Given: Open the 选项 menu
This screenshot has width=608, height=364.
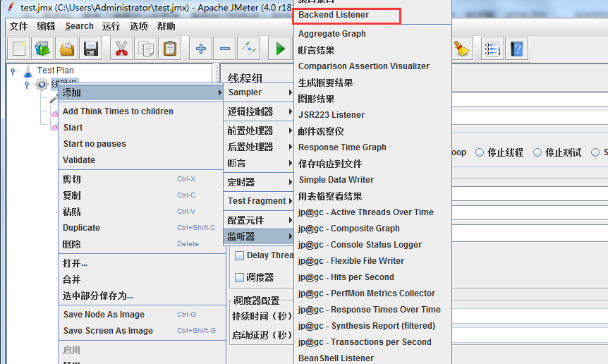Looking at the screenshot, I should tap(138, 26).
